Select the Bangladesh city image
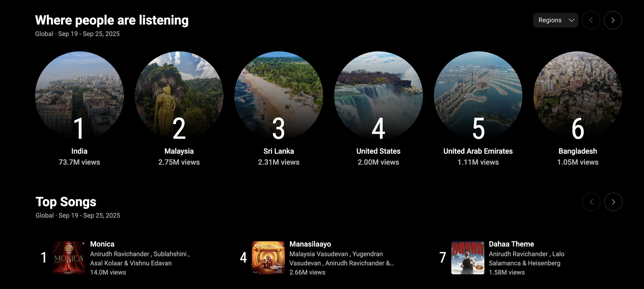Viewport: 644px width, 289px height. tap(578, 96)
